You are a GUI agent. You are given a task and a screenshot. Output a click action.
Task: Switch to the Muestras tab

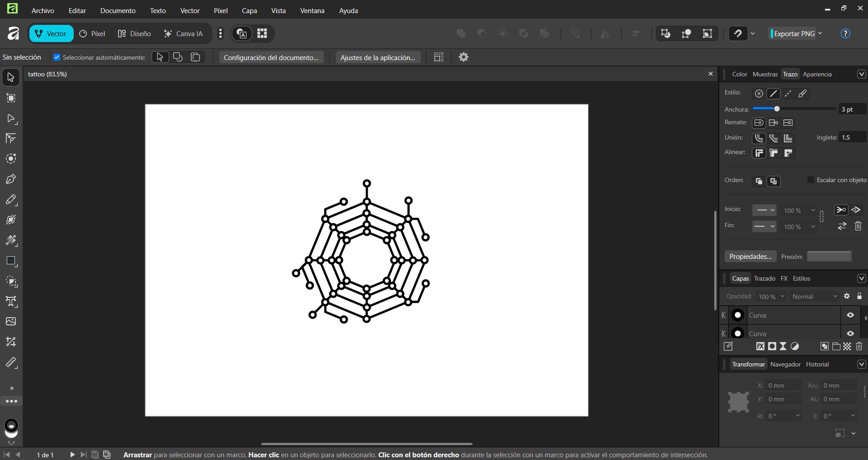click(x=765, y=74)
